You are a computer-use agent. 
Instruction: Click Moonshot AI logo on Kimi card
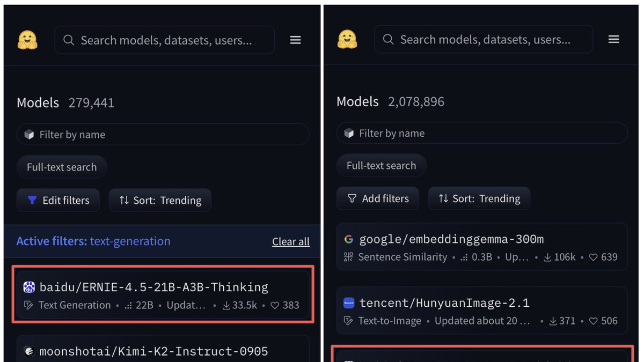coord(29,352)
